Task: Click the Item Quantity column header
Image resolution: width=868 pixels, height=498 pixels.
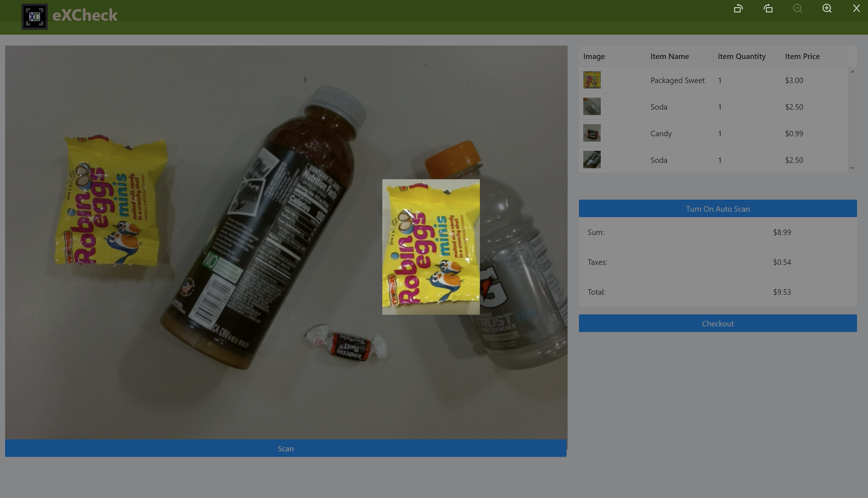Action: (x=741, y=56)
